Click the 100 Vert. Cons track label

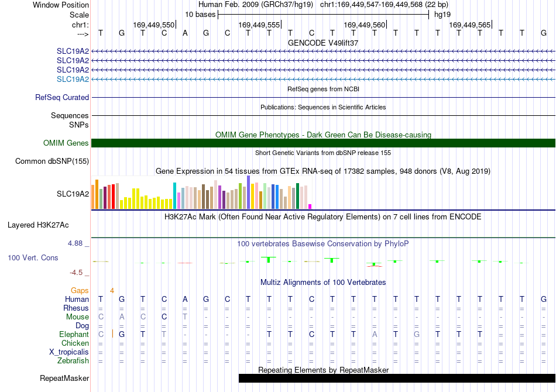click(x=33, y=257)
